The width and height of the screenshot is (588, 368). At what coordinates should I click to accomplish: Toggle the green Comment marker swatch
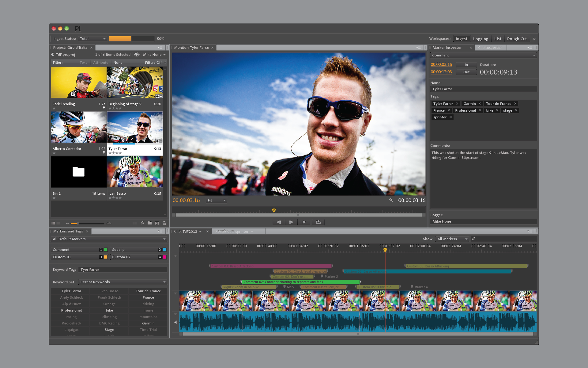[x=106, y=250]
